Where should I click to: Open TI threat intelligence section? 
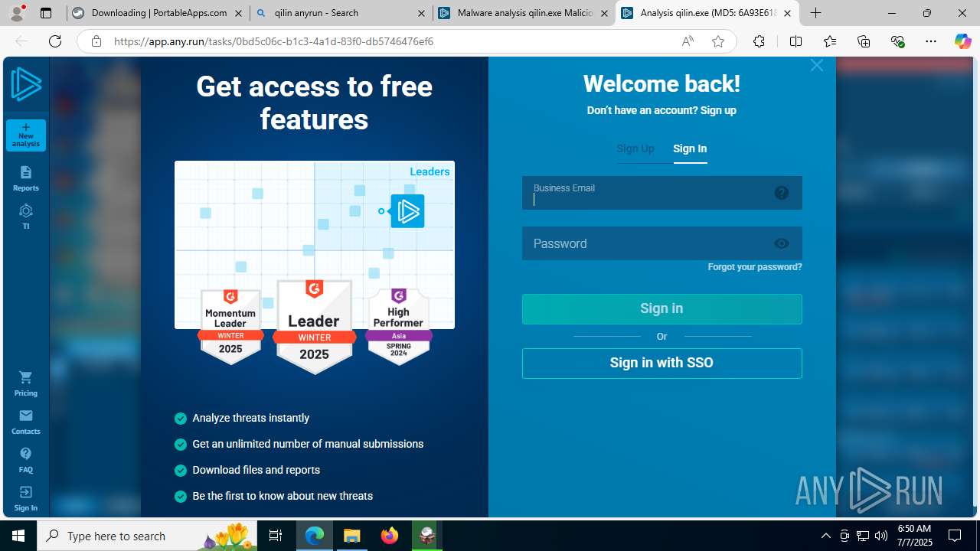26,217
